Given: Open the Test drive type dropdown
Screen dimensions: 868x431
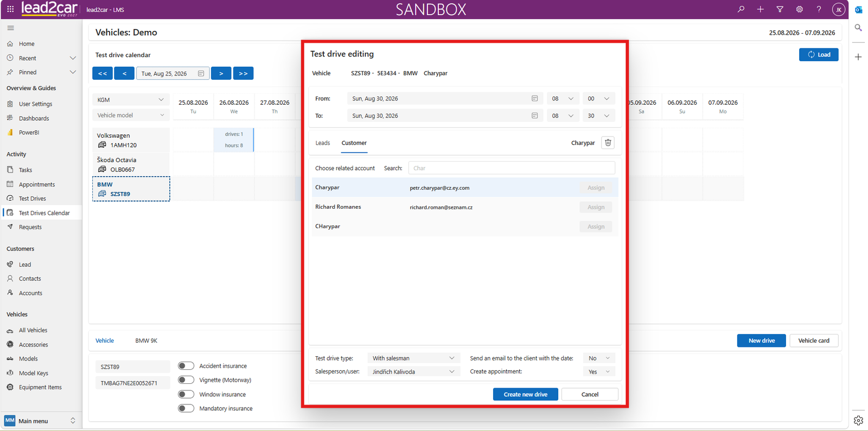Looking at the screenshot, I should tap(413, 358).
